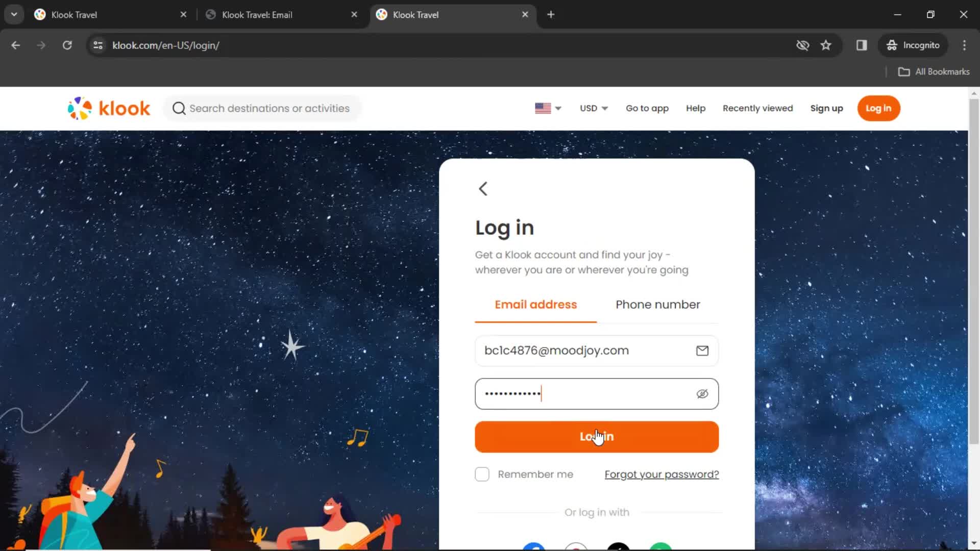Screen dimensions: 980x551
Task: Click the Help menu item
Action: click(696, 108)
